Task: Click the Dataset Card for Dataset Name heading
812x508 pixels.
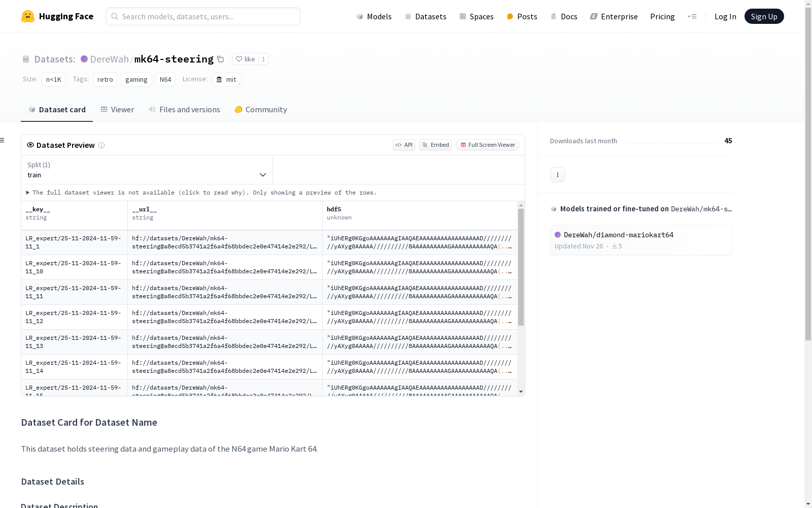Action: coord(89,422)
